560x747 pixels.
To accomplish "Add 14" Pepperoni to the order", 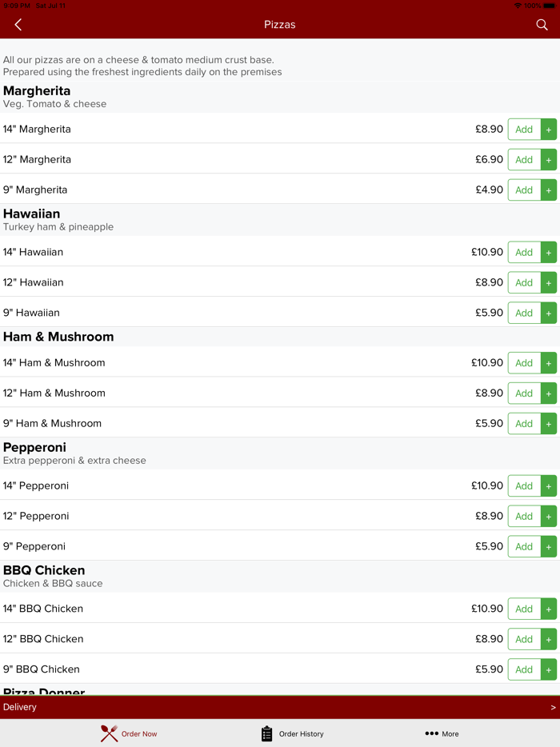I will [531, 486].
